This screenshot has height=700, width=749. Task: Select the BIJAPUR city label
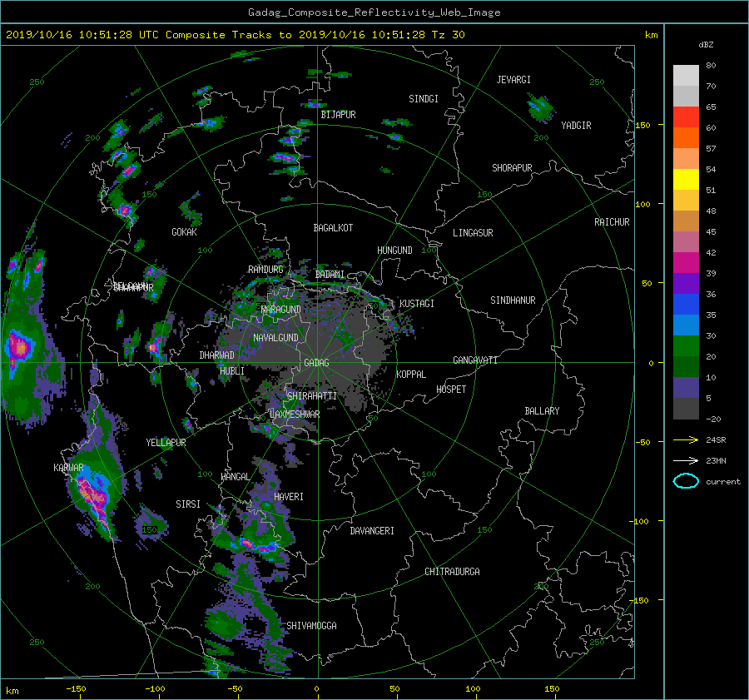[x=338, y=115]
